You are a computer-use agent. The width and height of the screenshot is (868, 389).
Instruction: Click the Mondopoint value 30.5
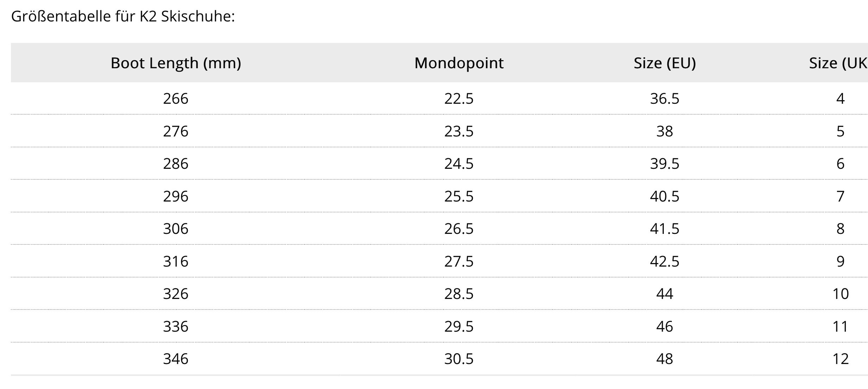[x=459, y=359]
